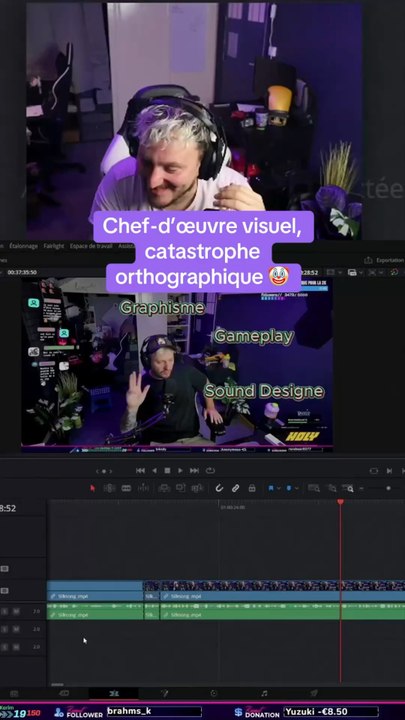405x720 pixels.
Task: Click the Replace Clip toolbar icon
Action: click(197, 488)
